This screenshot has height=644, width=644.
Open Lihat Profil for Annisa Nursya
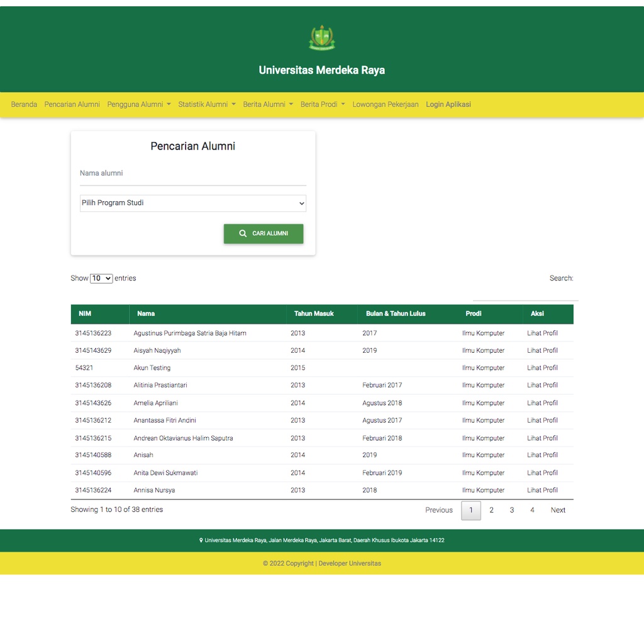542,490
